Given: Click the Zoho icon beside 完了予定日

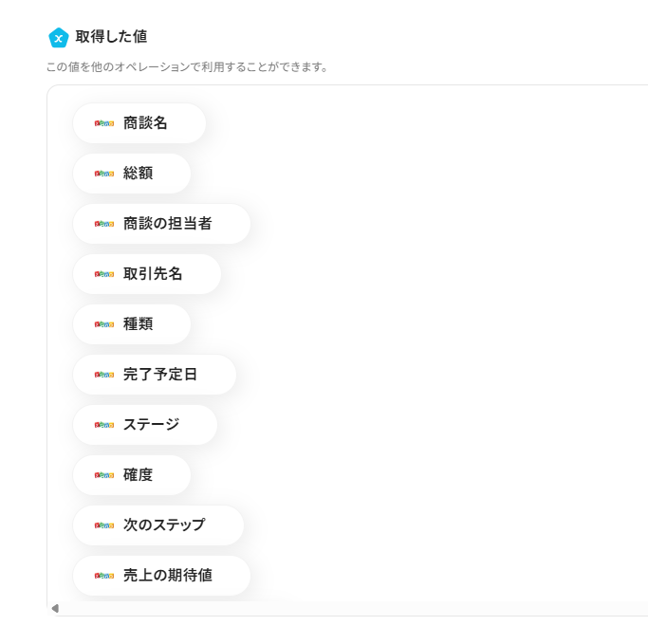Looking at the screenshot, I should (104, 375).
